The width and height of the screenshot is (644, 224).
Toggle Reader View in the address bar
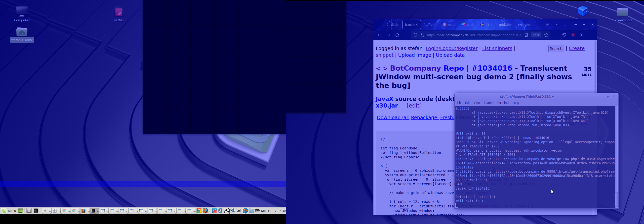pyautogui.click(x=526, y=35)
